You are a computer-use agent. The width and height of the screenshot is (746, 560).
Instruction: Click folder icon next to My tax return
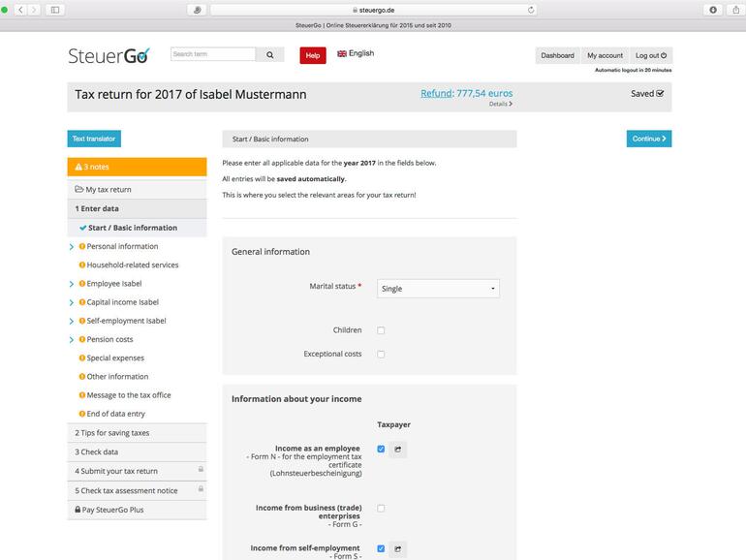[x=79, y=189]
